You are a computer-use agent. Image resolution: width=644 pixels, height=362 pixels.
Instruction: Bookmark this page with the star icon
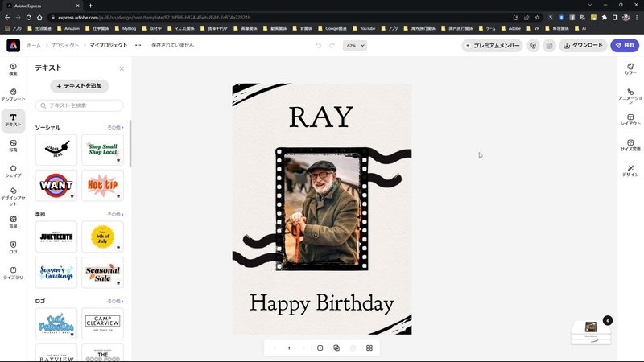click(537, 18)
